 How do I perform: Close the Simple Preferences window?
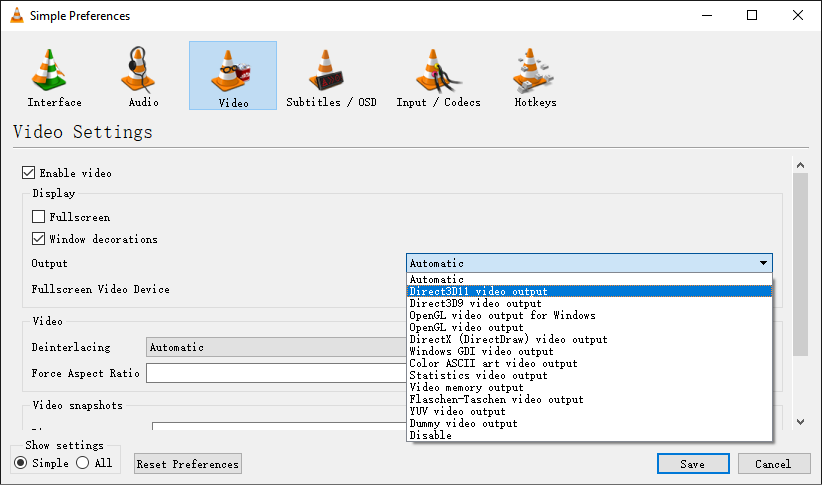coord(798,15)
